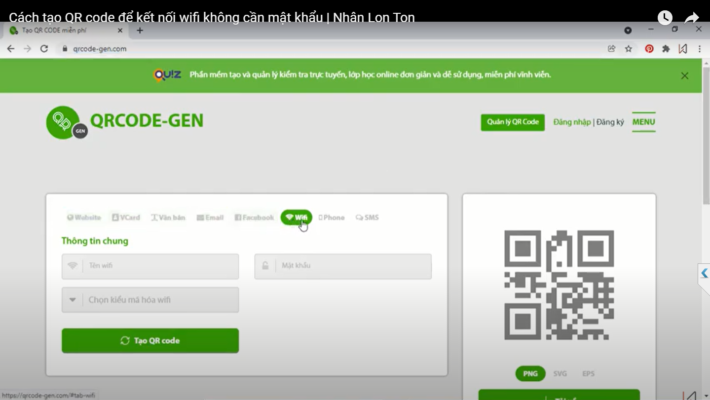Open the MENU link

643,122
